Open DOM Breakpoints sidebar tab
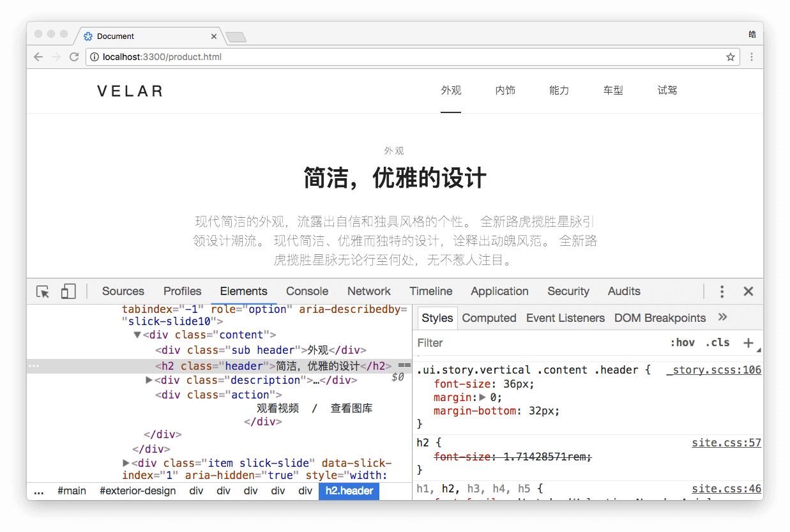This screenshot has height=532, width=790. coord(660,318)
